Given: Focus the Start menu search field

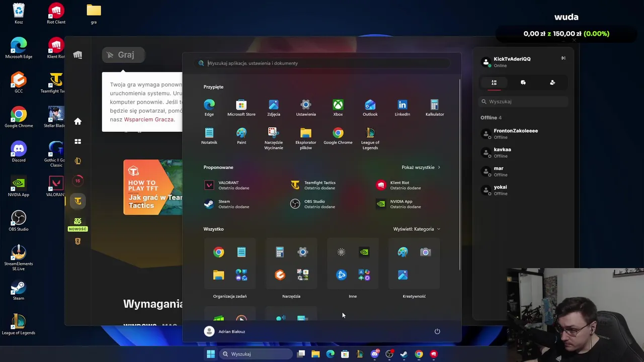Looking at the screenshot, I should click(322, 63).
